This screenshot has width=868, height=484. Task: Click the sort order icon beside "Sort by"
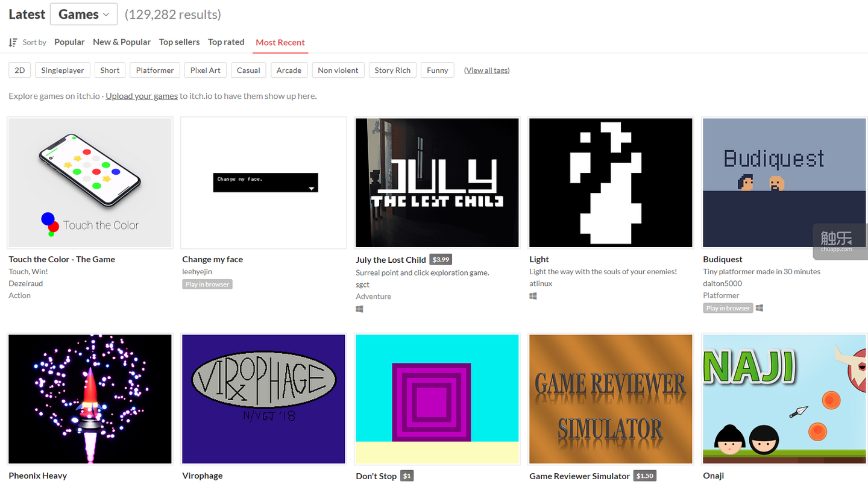click(12, 42)
